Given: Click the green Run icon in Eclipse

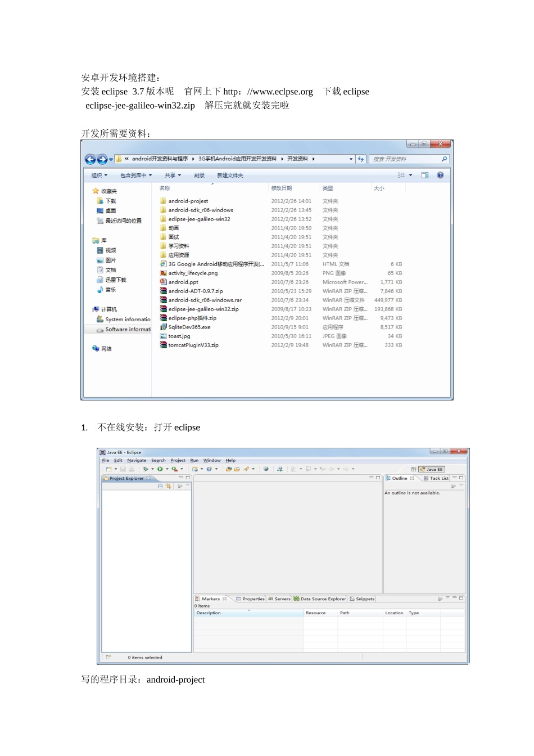Looking at the screenshot, I should [x=160, y=469].
